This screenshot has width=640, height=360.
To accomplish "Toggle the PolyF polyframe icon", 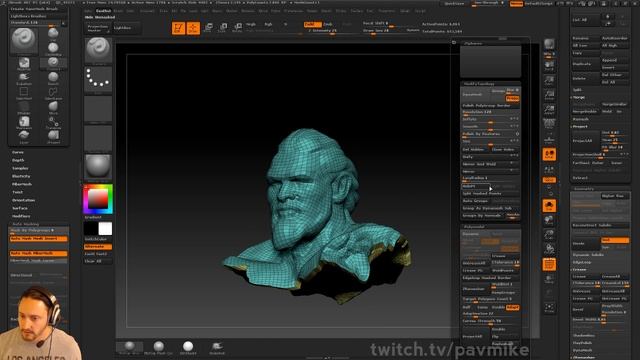I will tap(549, 264).
